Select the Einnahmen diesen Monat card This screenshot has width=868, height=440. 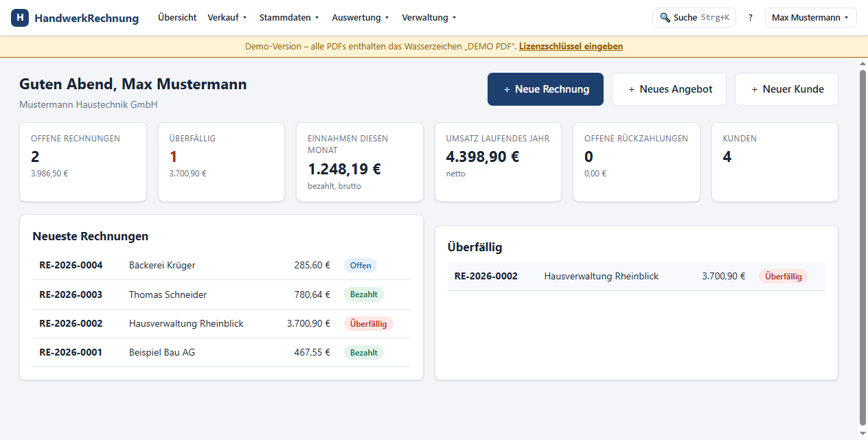(x=360, y=162)
